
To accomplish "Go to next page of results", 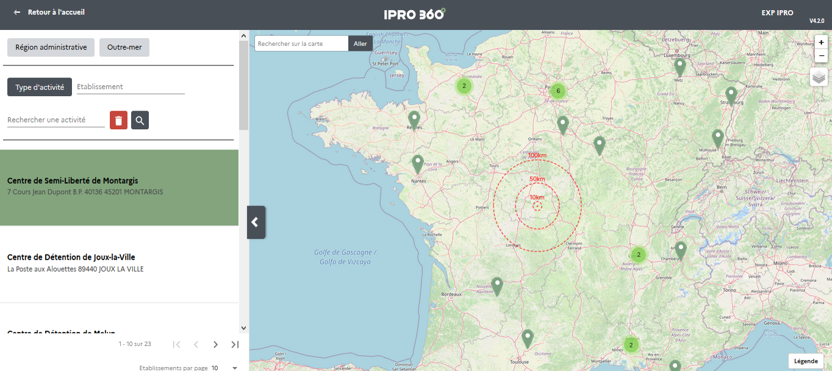I will pos(215,344).
